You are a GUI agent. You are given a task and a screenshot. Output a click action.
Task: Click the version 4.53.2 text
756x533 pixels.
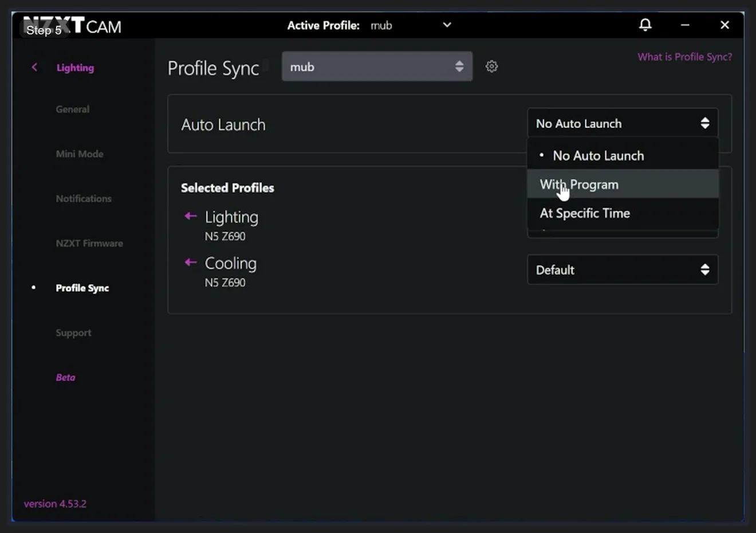click(x=54, y=503)
